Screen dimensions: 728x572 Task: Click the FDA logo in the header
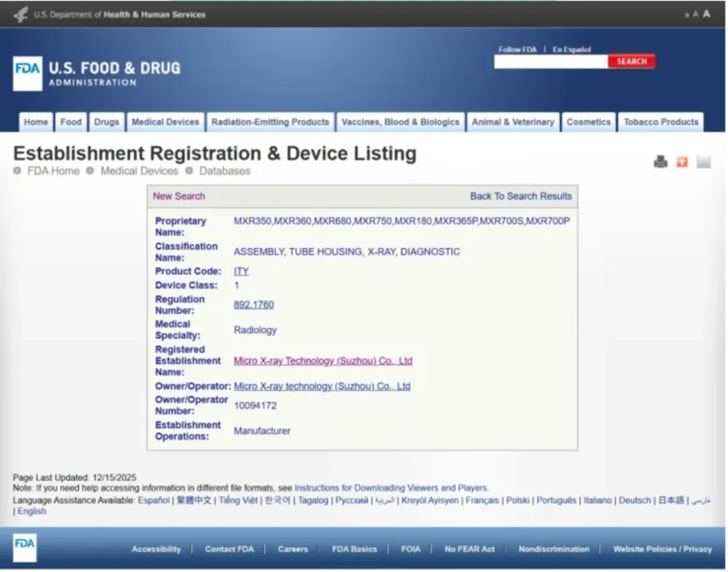28,73
